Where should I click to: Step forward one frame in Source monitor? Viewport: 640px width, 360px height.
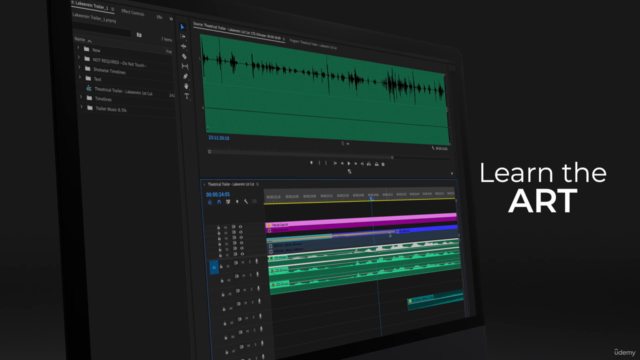coord(356,164)
